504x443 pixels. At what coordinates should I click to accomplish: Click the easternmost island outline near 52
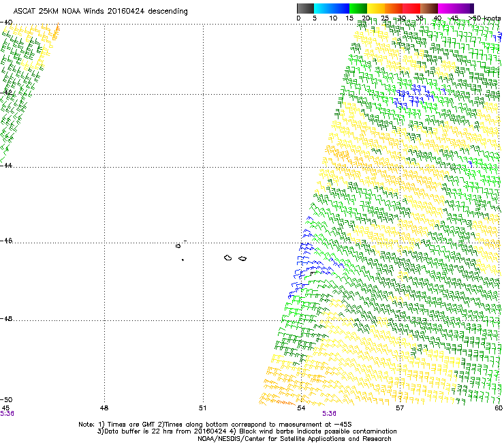(242, 259)
